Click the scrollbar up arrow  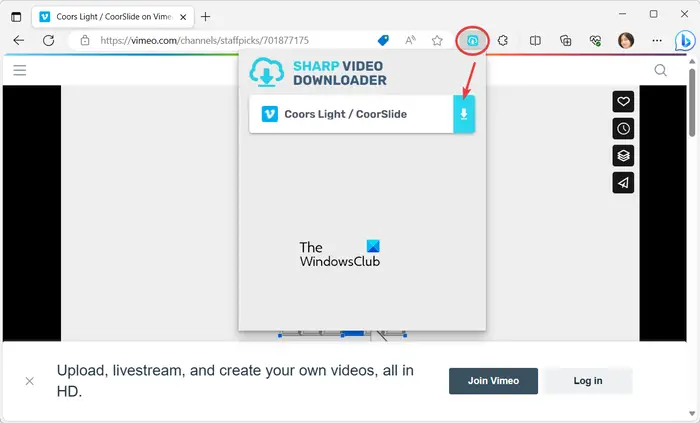tap(692, 61)
